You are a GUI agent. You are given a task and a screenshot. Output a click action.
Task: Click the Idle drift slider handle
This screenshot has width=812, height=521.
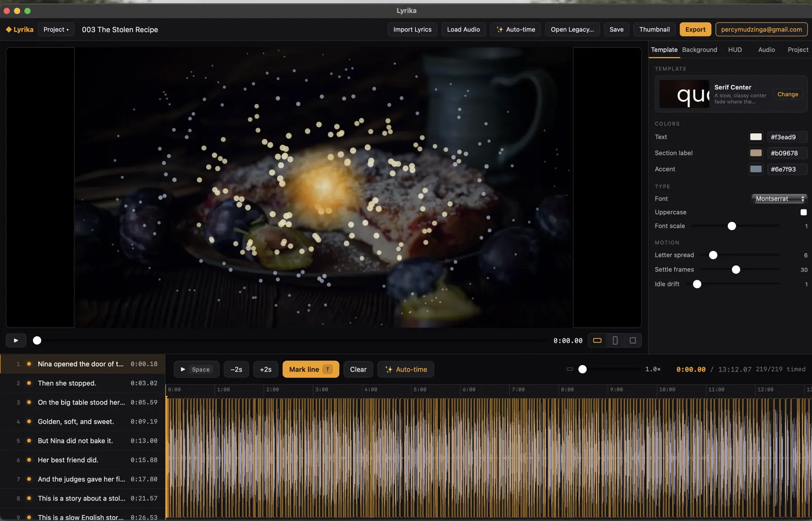coord(697,284)
